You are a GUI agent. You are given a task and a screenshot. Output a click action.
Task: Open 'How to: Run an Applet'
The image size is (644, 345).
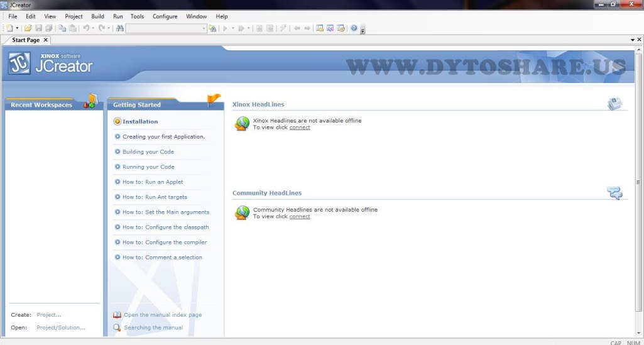point(153,182)
